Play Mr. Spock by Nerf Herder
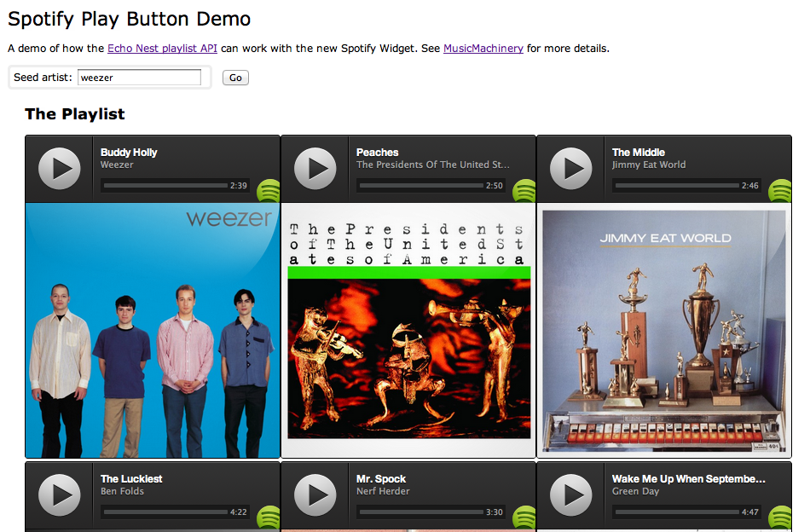This screenshot has width=810, height=532. 315,494
